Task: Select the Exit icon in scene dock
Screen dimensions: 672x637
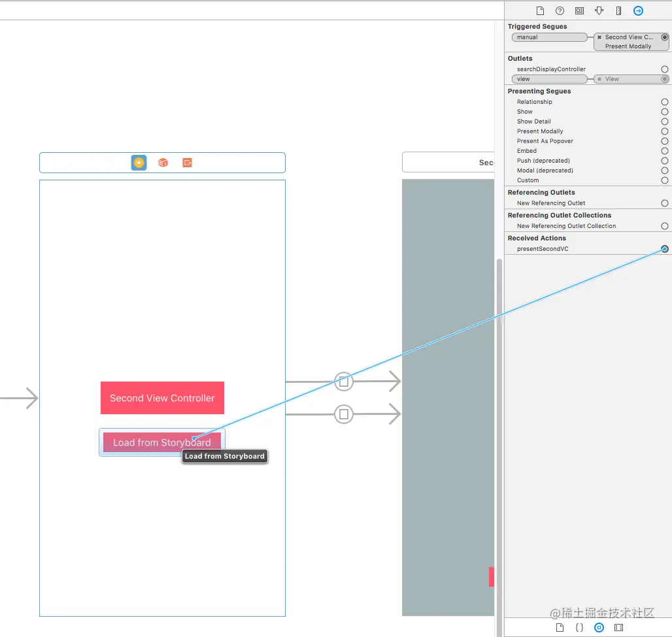Action: pos(188,163)
